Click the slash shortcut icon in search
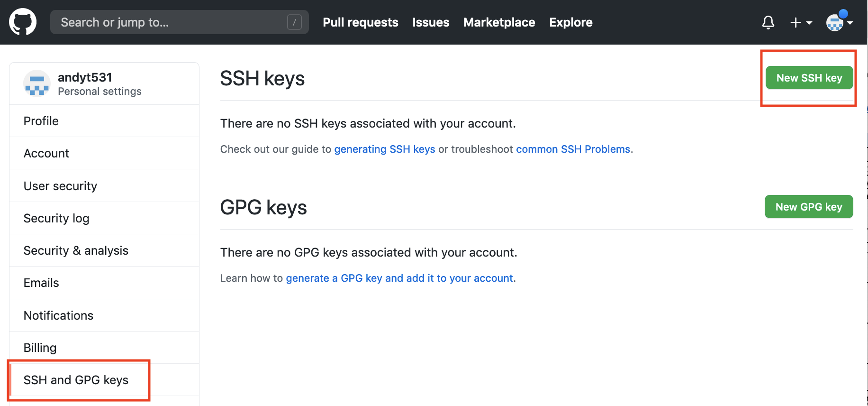 click(294, 22)
